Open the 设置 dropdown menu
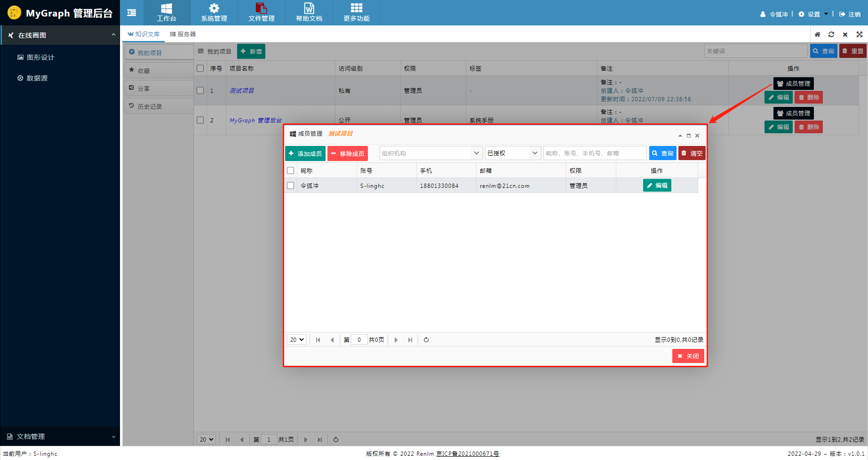This screenshot has height=460, width=868. pyautogui.click(x=813, y=15)
